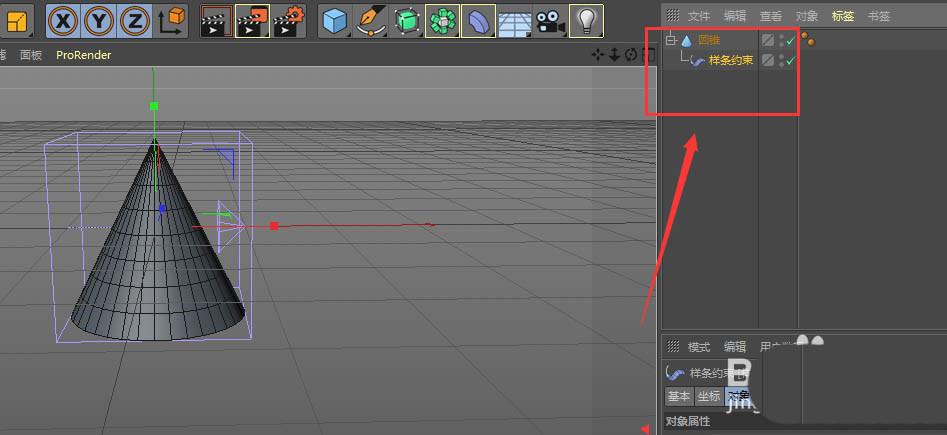
Task: Toggle 样条约束 visibility dots
Action: pos(782,60)
